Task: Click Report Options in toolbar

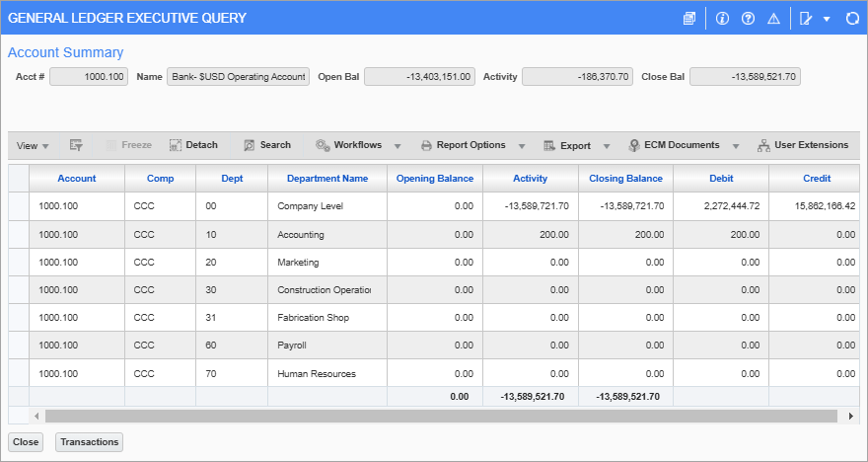Action: pos(464,145)
